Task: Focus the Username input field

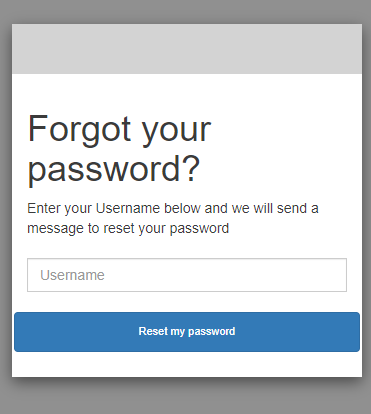Action: 187,275
